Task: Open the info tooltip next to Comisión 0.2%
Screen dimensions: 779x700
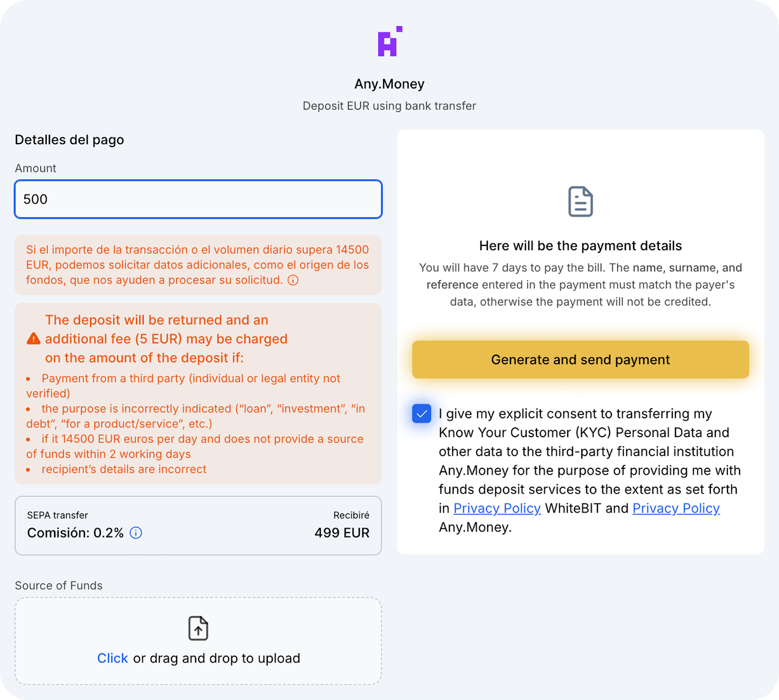Action: pyautogui.click(x=136, y=533)
